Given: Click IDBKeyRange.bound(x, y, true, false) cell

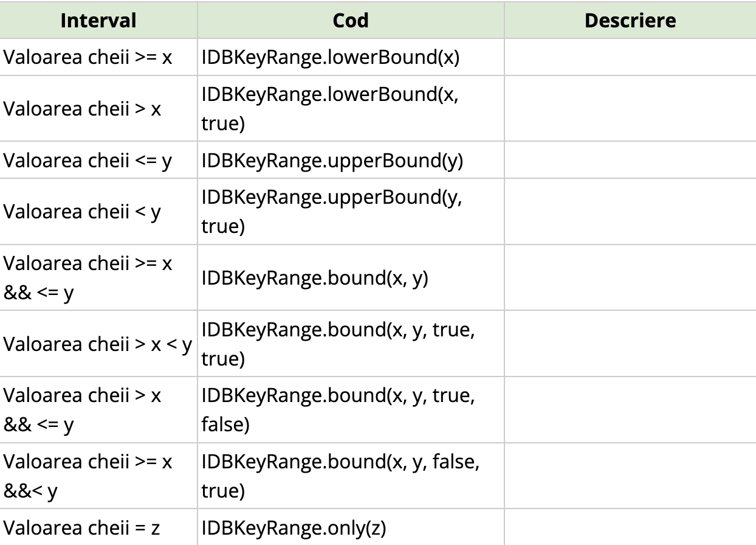Looking at the screenshot, I should click(x=338, y=409).
